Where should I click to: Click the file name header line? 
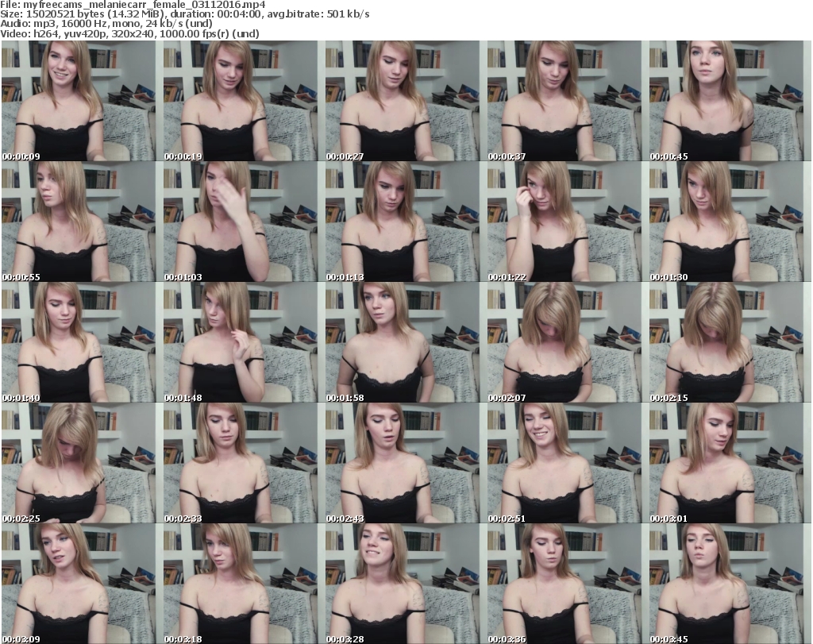[133, 5]
